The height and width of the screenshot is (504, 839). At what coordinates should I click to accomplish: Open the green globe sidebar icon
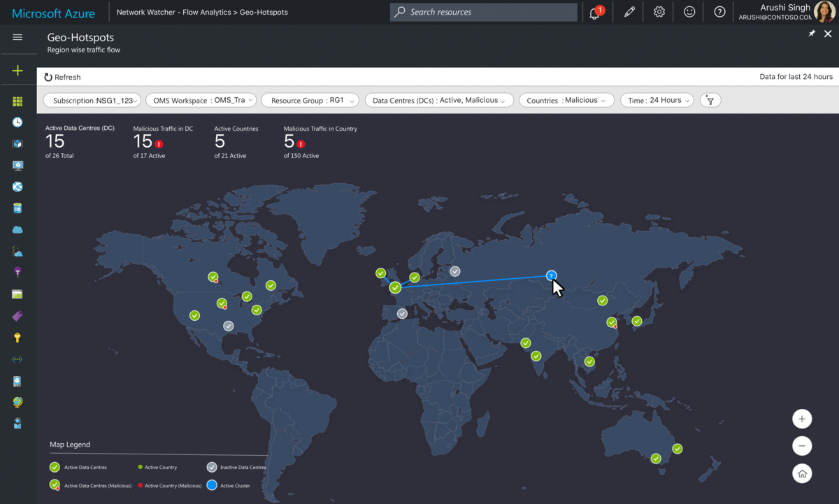tap(17, 402)
